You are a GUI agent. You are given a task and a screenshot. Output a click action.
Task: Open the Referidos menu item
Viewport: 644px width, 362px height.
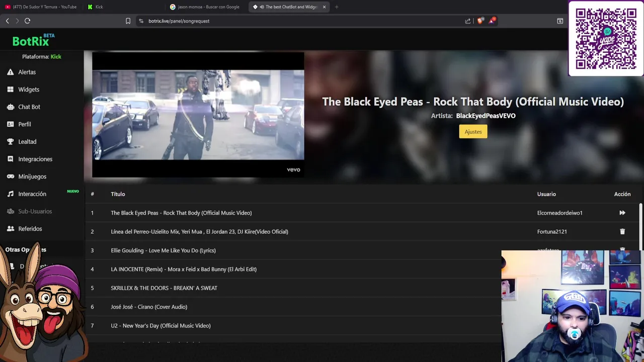pyautogui.click(x=30, y=229)
